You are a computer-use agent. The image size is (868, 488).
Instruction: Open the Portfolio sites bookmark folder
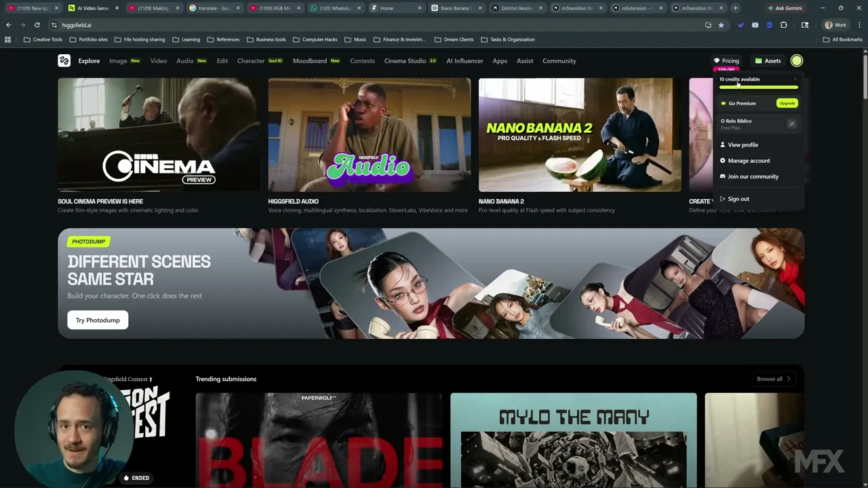point(88,39)
